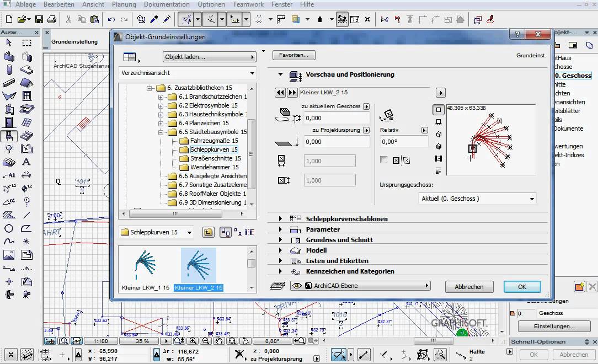Open the ArchiCAD-Ebene layer dropdown
Screen dimensions: 598x364
pos(360,286)
